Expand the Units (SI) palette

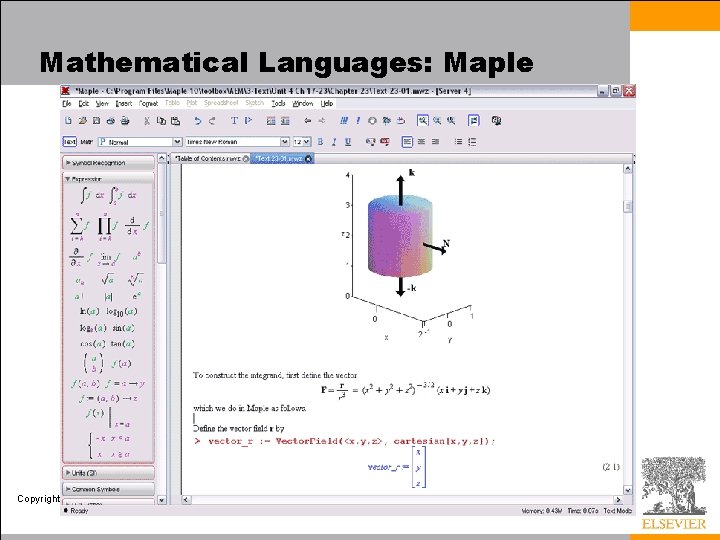[x=108, y=472]
